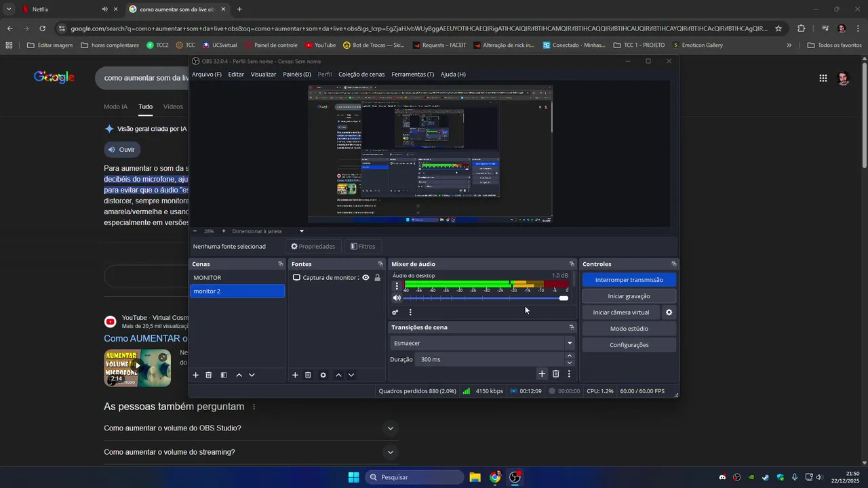The width and height of the screenshot is (868, 488).
Task: Open Editar menu in OBS
Action: tap(236, 75)
